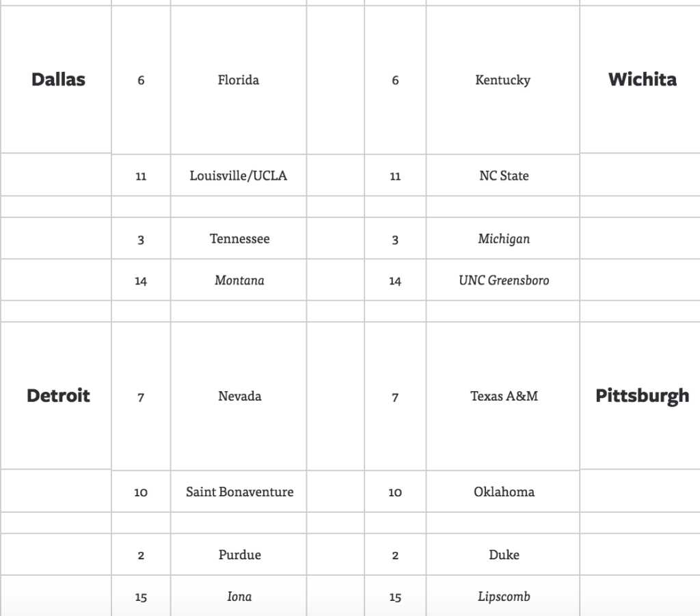
Task: Click the Nevada team cell
Action: point(240,396)
